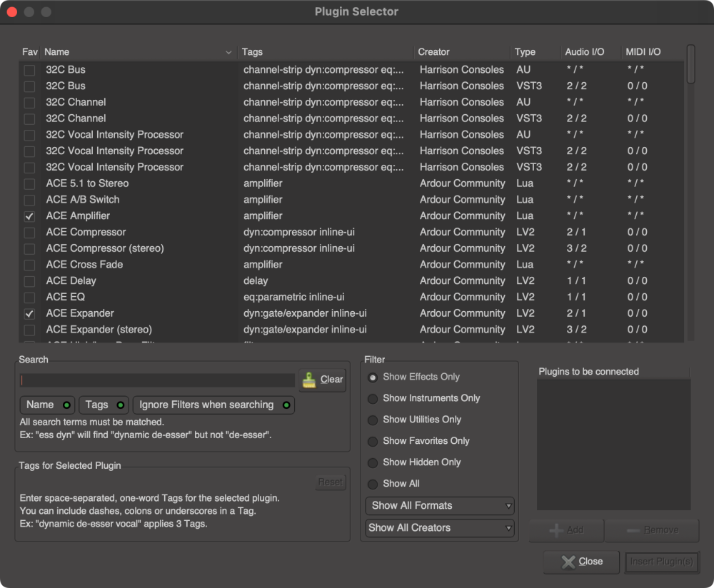This screenshot has height=588, width=714.
Task: Select the ACE A/B Switch plugin
Action: [x=351, y=200]
